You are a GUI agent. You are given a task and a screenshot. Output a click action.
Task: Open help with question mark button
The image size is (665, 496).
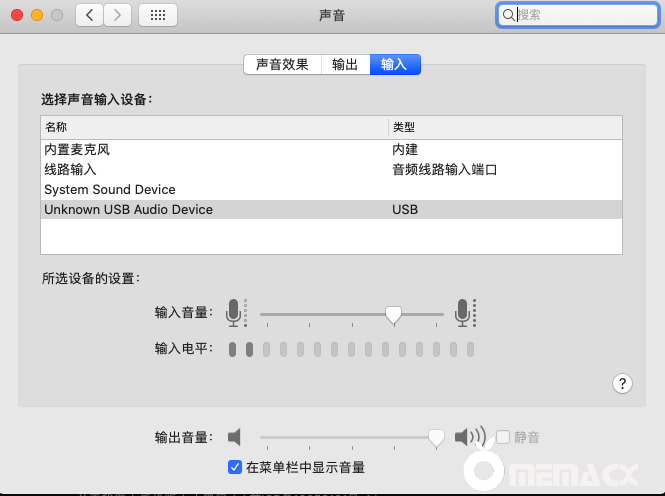pyautogui.click(x=622, y=383)
